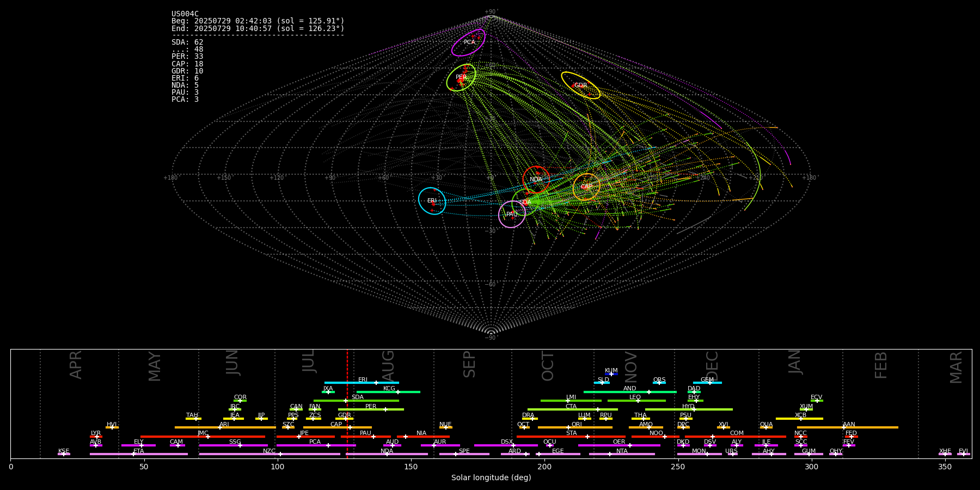Image resolution: width=980 pixels, height=490 pixels.
Task: Click the AUG month label
Action: tap(388, 365)
